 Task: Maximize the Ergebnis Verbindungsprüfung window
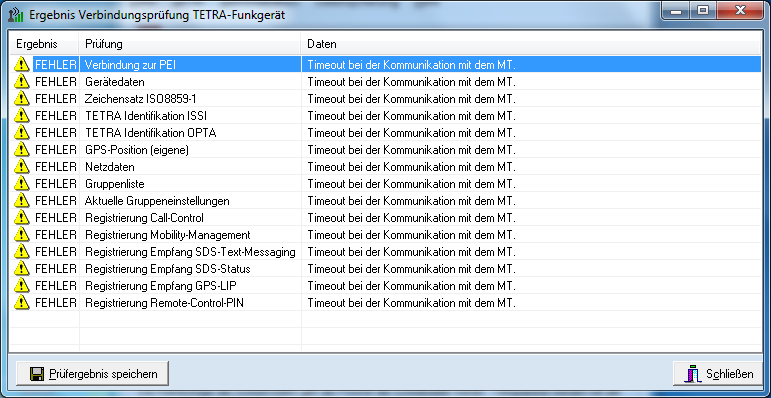(703, 10)
